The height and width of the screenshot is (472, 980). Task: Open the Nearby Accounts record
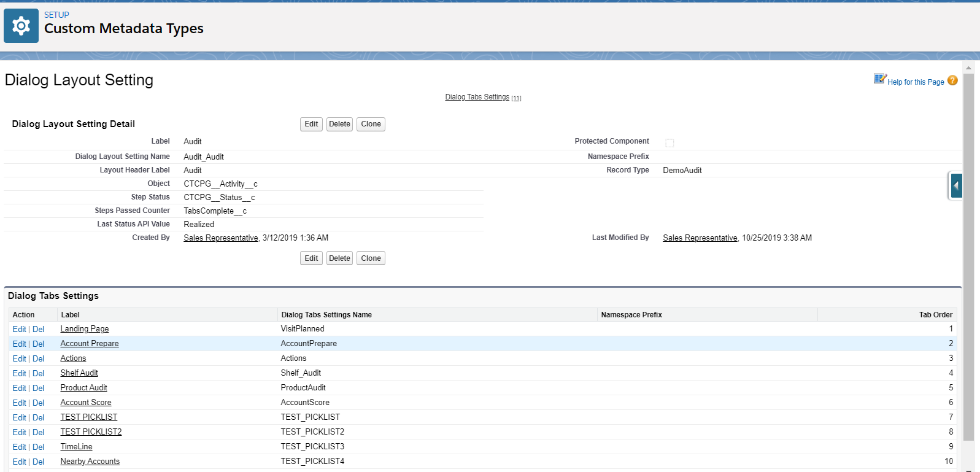pyautogui.click(x=90, y=462)
